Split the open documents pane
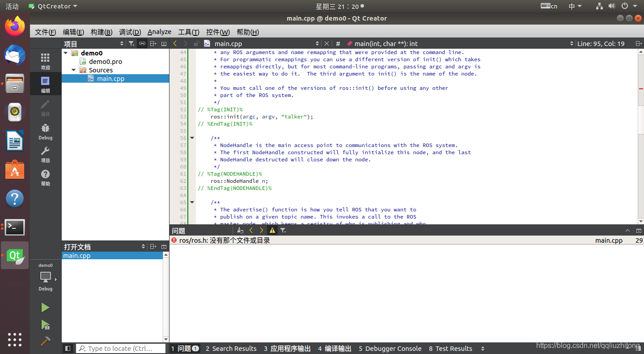This screenshot has width=644, height=354. point(153,246)
